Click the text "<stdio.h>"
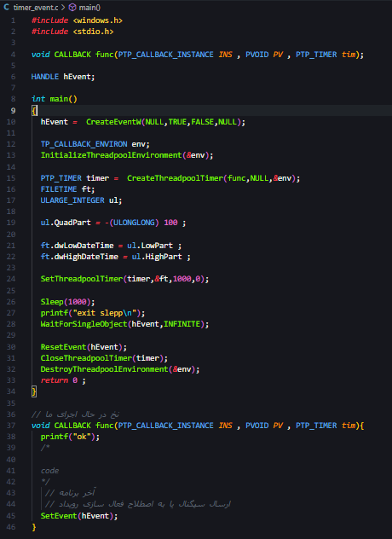The height and width of the screenshot is (539, 392). click(93, 32)
